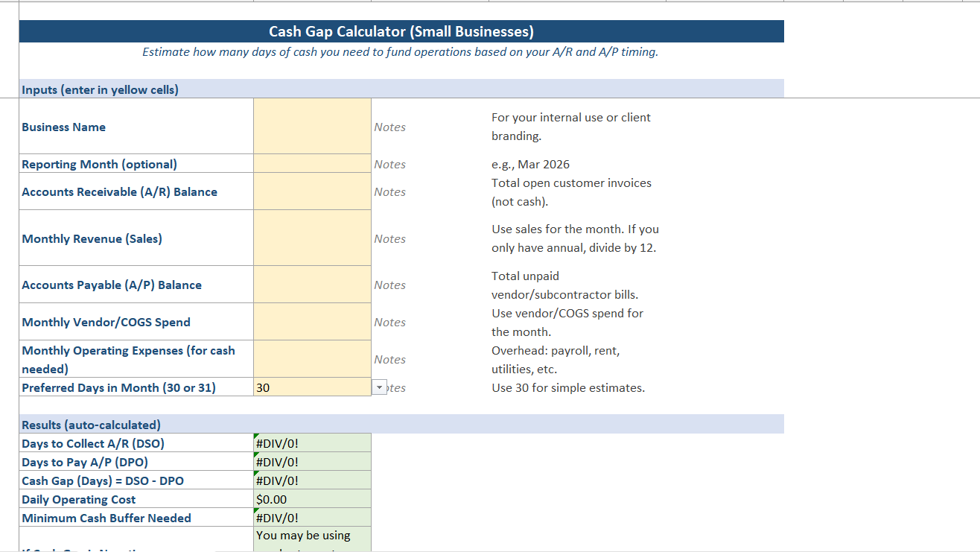Select the Accounts Receivable Balance input cell

[x=312, y=191]
